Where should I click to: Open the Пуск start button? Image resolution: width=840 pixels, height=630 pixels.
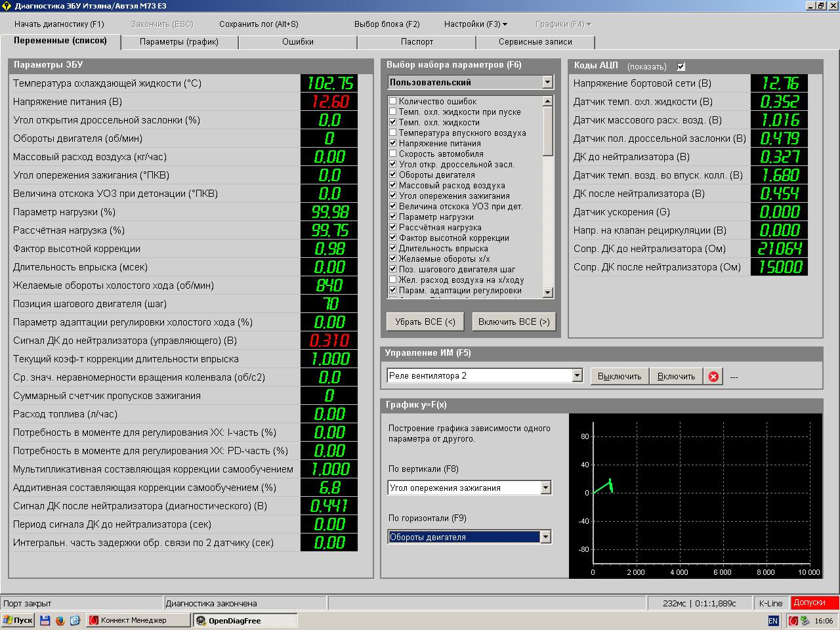pyautogui.click(x=18, y=620)
